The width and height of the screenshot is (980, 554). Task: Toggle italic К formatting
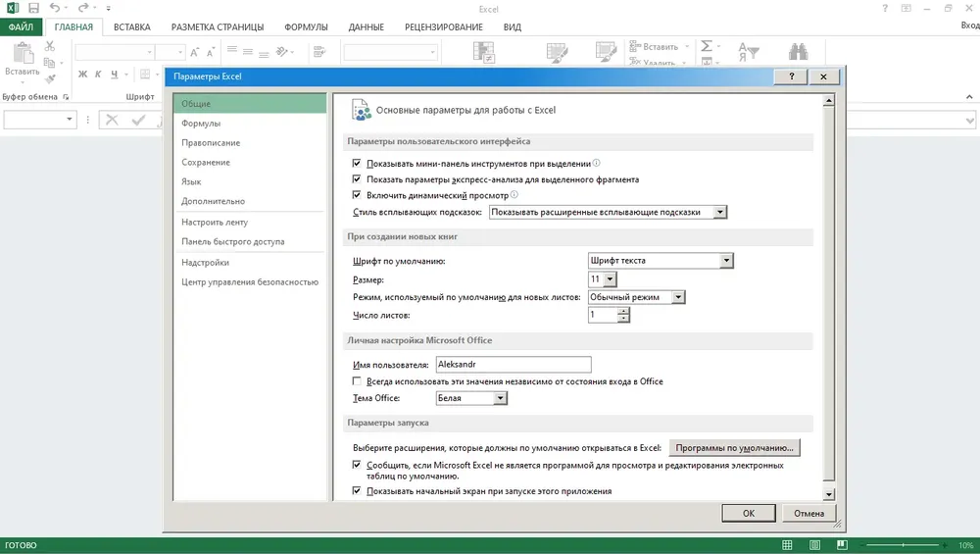[x=98, y=75]
